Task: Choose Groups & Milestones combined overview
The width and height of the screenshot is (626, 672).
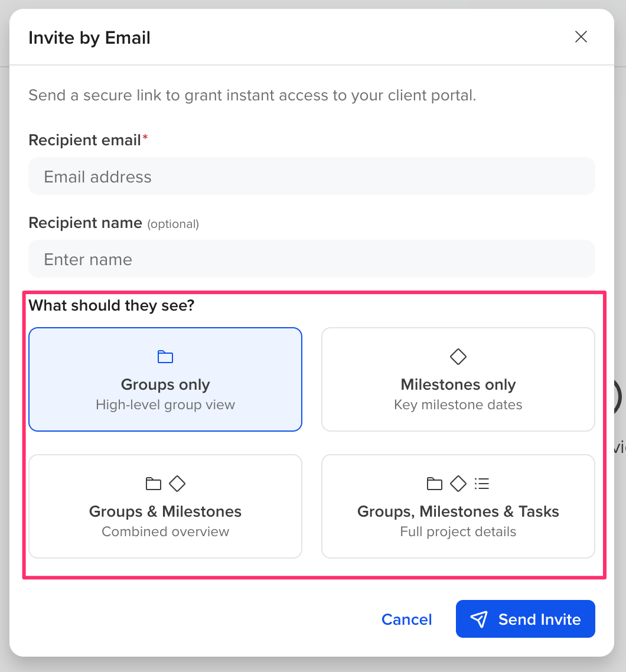Action: point(165,506)
